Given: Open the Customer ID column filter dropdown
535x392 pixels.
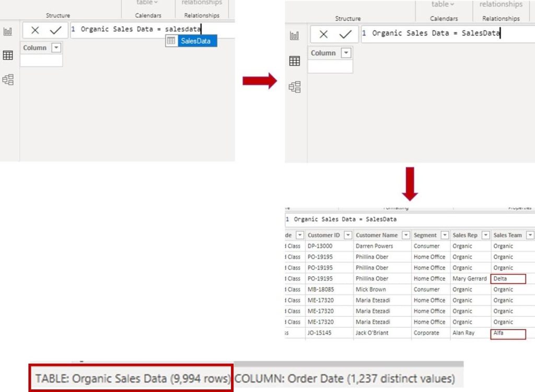Looking at the screenshot, I should (x=347, y=235).
